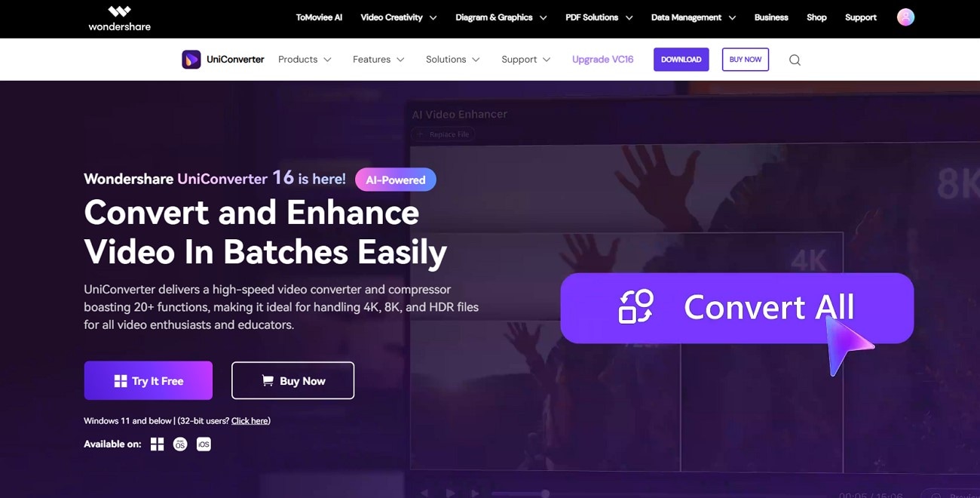Image resolution: width=980 pixels, height=498 pixels.
Task: Open search with the magnifier icon
Action: pos(795,60)
